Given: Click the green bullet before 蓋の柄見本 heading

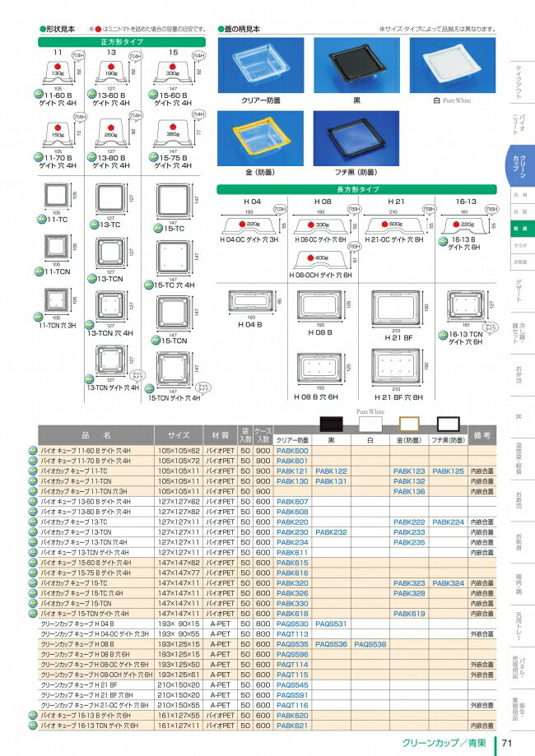Looking at the screenshot, I should (x=221, y=28).
